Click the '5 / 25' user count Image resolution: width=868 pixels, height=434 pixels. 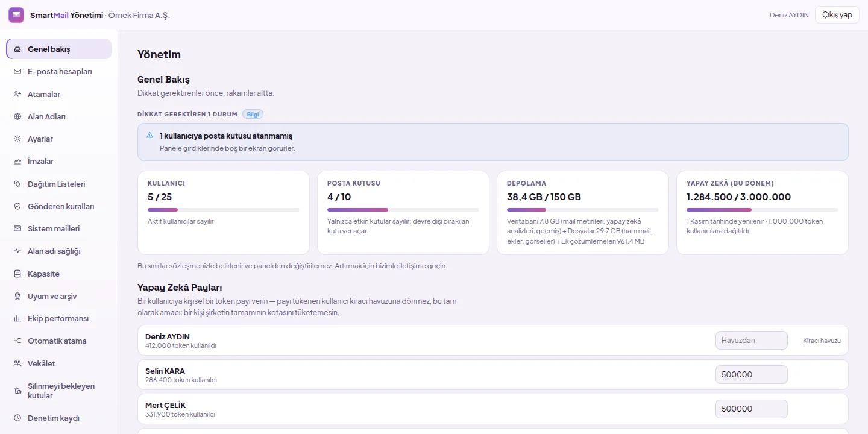(x=160, y=197)
